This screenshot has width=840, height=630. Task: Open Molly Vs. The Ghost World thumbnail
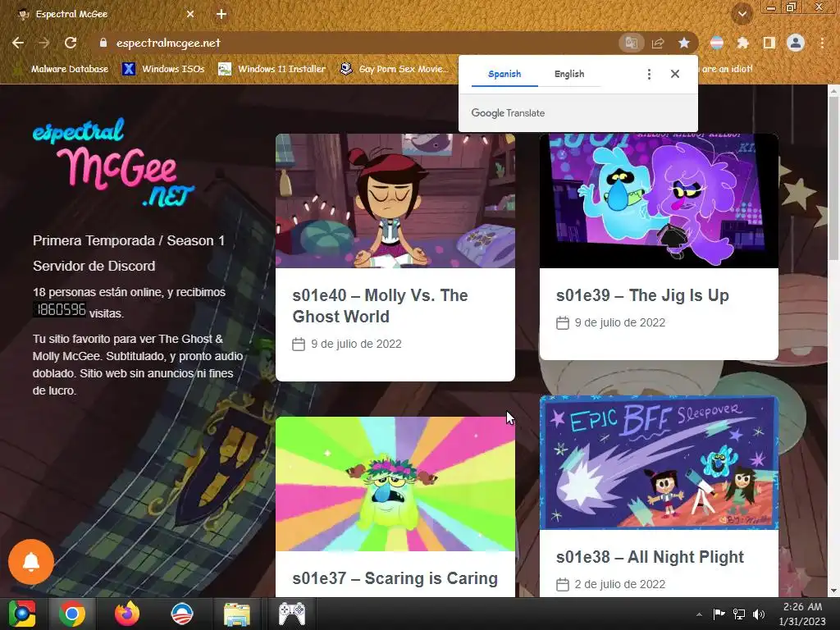395,201
